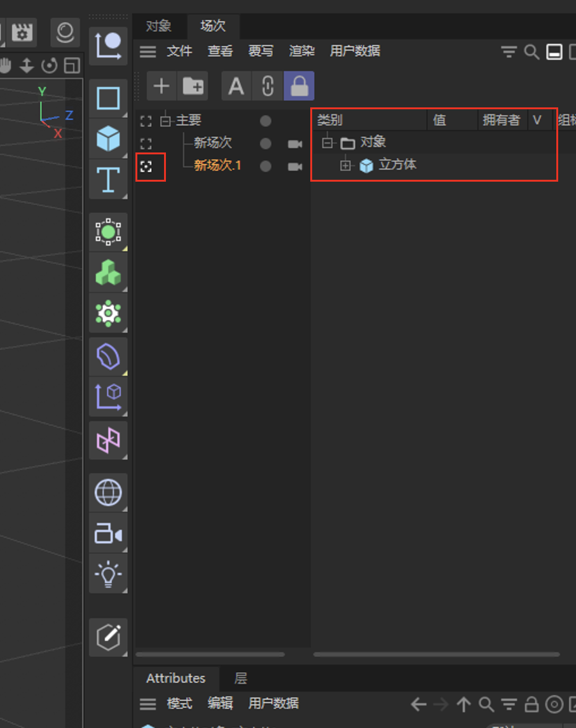Add a Light object from palette
Viewport: 576px width, 728px height.
tap(108, 574)
